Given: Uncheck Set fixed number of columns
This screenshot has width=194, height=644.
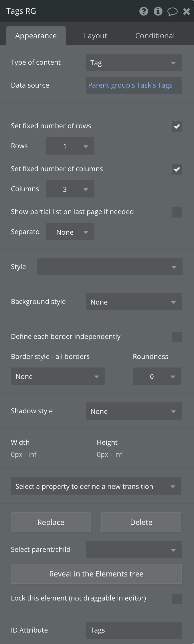Looking at the screenshot, I should [x=177, y=169].
